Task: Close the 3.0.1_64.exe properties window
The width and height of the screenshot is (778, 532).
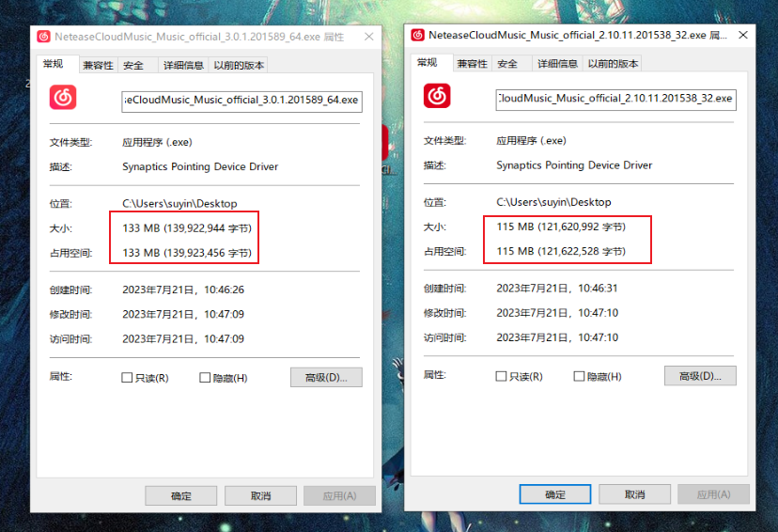Action: click(368, 37)
